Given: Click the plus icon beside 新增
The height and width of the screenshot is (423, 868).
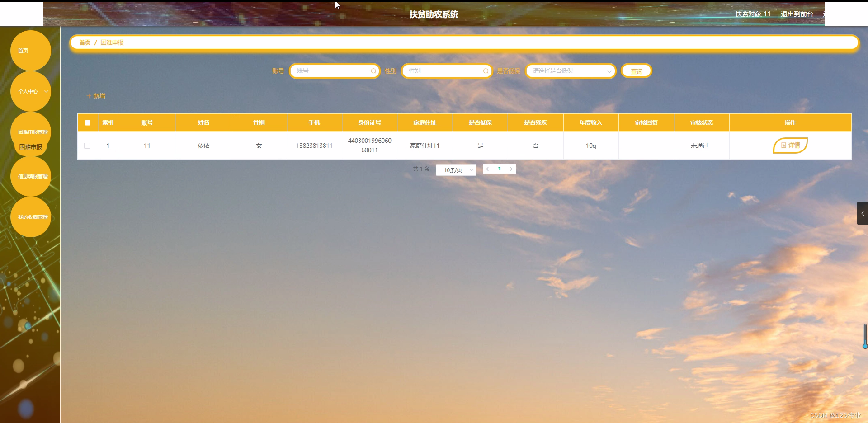Looking at the screenshot, I should coord(89,96).
